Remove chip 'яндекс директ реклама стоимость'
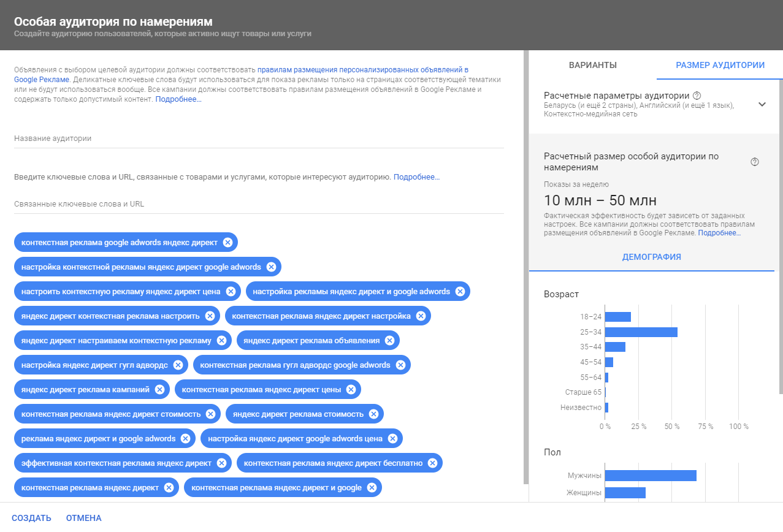783x532 pixels. coord(373,414)
